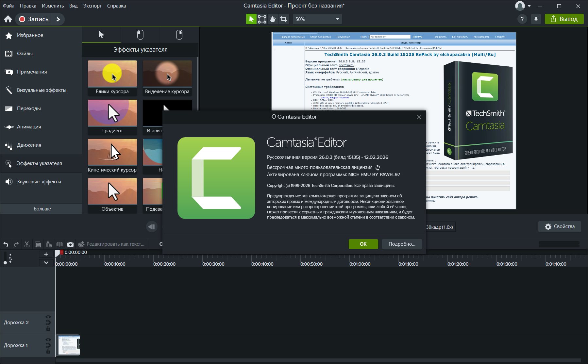The height and width of the screenshot is (364, 588).
Task: Switch to the left-click effects tab
Action: click(x=140, y=35)
